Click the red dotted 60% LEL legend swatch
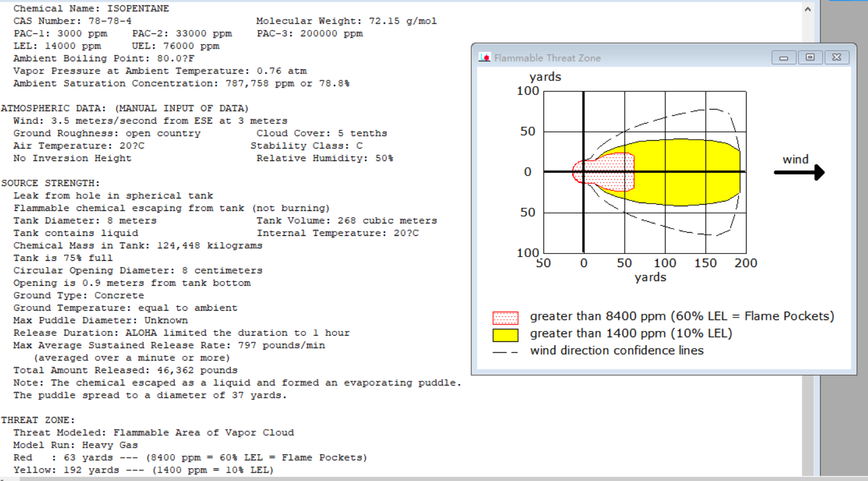The image size is (868, 481). tap(505, 317)
